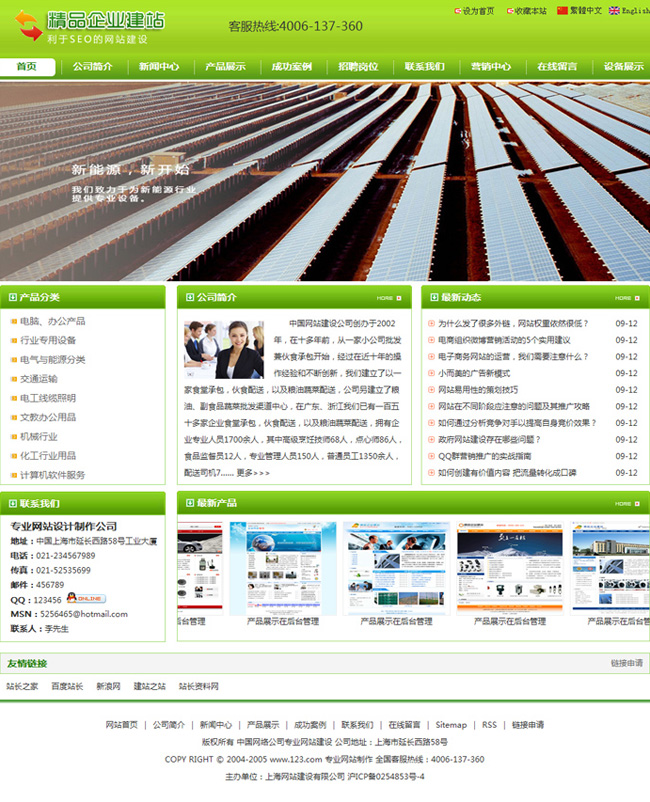
Task: Click footer link 成功案例
Action: pyautogui.click(x=310, y=725)
